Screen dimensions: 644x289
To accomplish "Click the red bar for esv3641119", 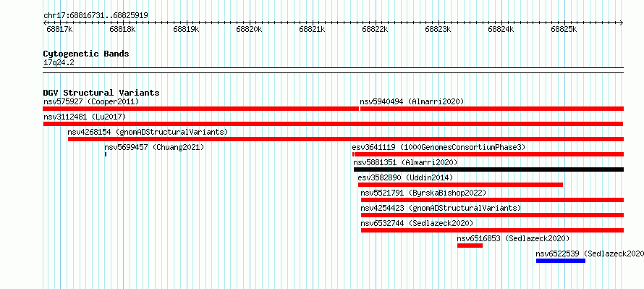I will tap(488, 154).
